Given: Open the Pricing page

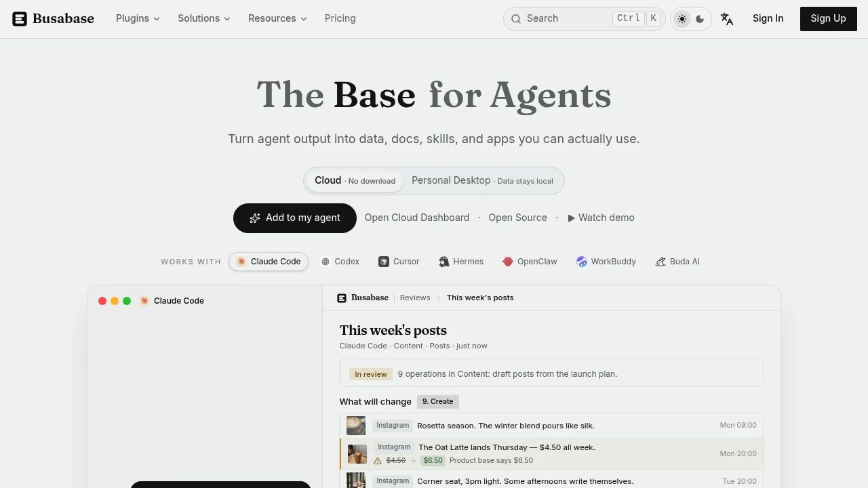Looking at the screenshot, I should click(x=340, y=18).
